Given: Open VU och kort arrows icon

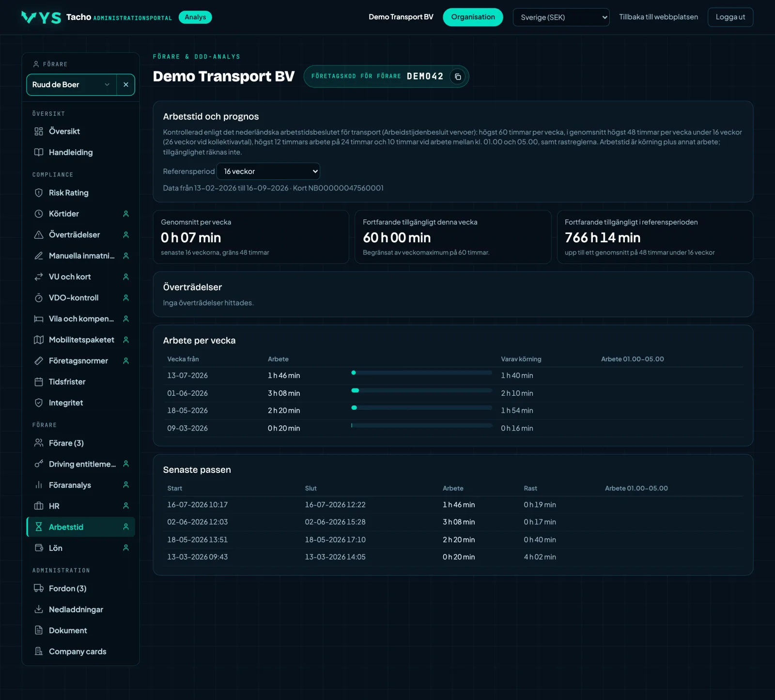Looking at the screenshot, I should pyautogui.click(x=39, y=277).
